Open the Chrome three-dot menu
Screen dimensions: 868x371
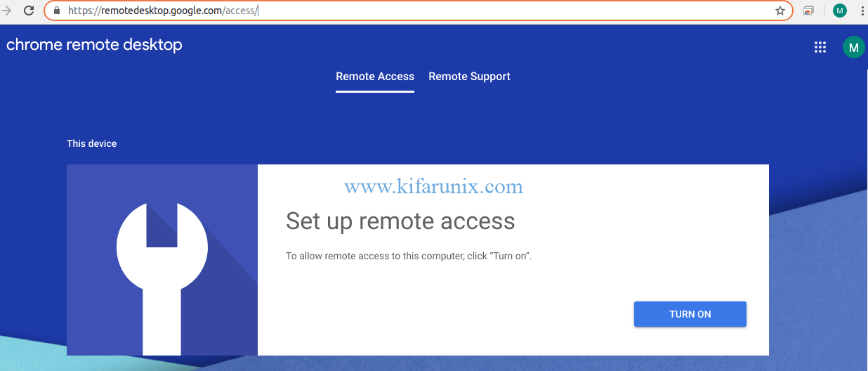coord(862,11)
